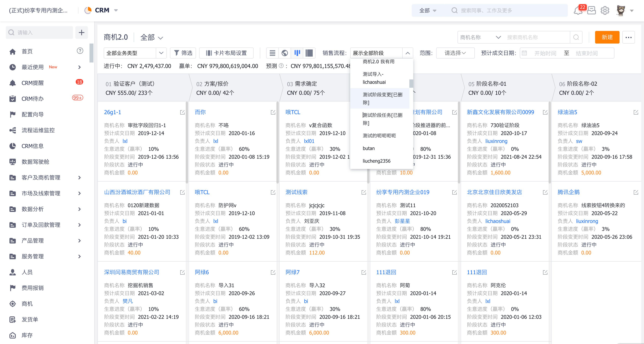Expand 数据分析 in the sidebar
The height and width of the screenshot is (344, 644).
point(80,209)
